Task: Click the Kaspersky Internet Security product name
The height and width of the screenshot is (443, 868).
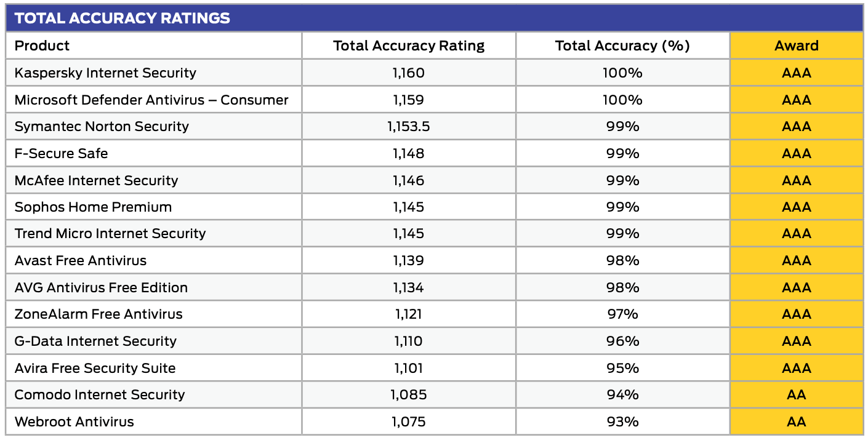Action: (x=105, y=73)
